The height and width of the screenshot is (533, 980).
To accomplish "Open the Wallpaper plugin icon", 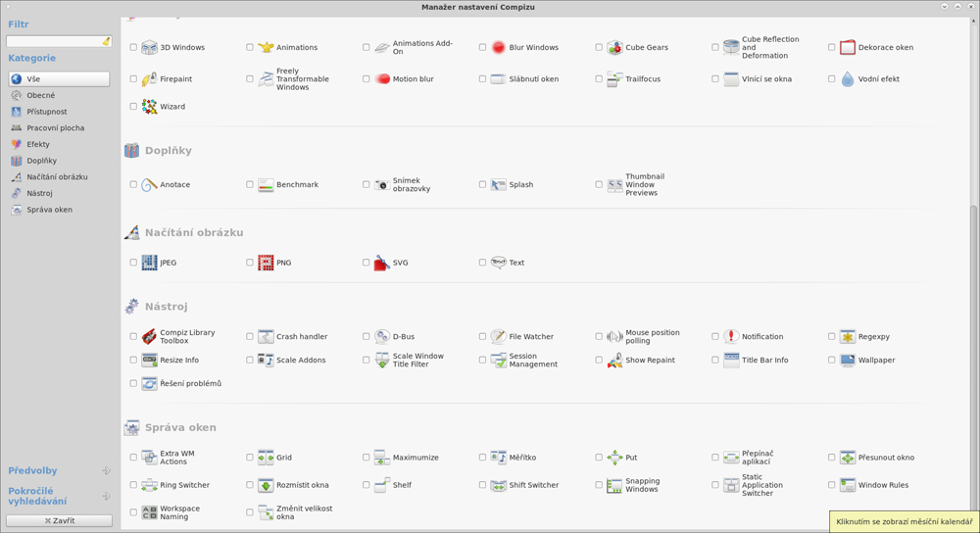I will point(848,361).
